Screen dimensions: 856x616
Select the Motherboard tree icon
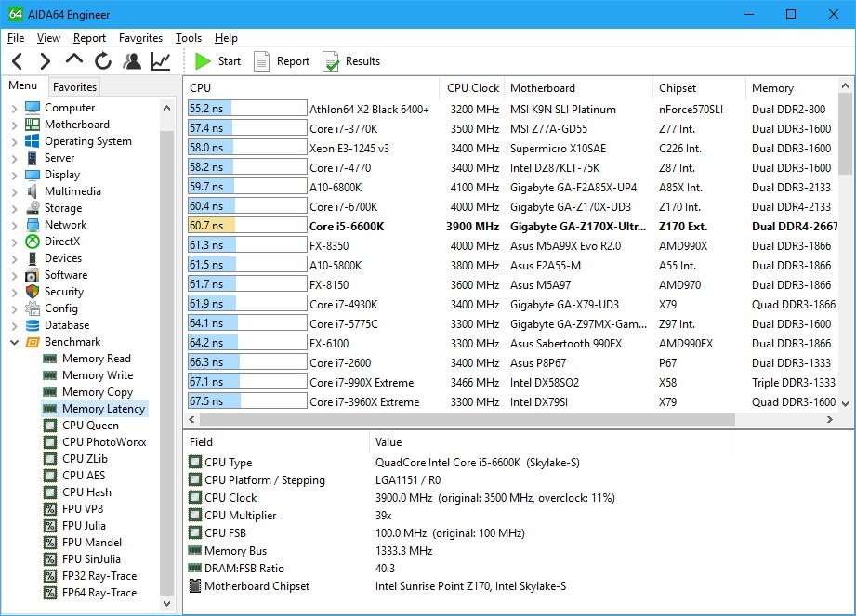pyautogui.click(x=33, y=125)
